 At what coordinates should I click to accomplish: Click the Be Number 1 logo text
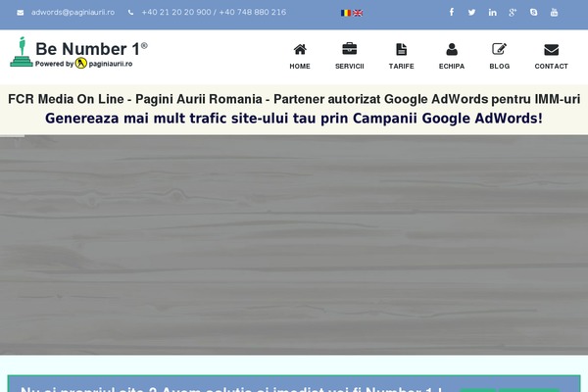click(x=91, y=49)
